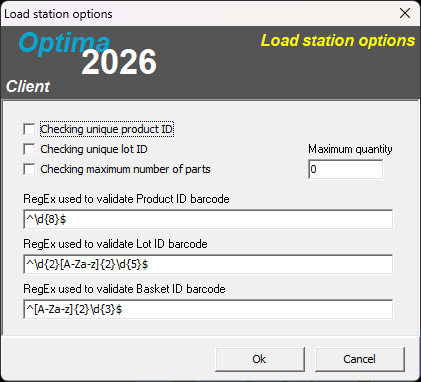Toggle Checking maximum number of parts checkbox
The height and width of the screenshot is (382, 421).
point(29,169)
